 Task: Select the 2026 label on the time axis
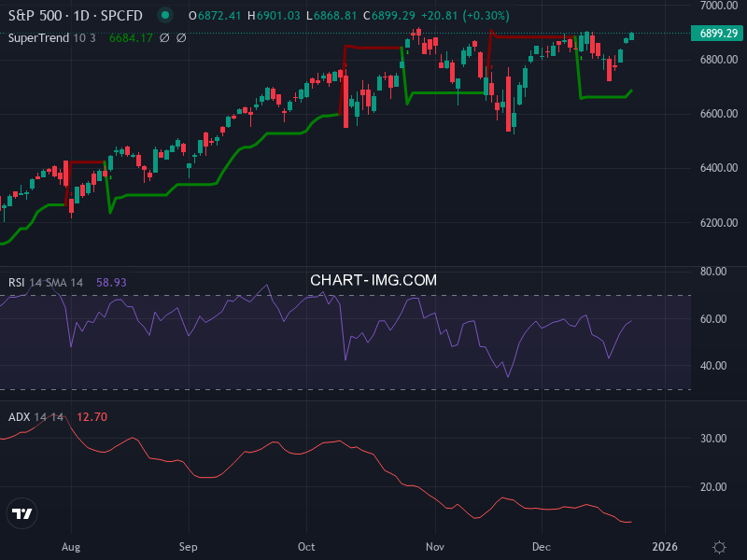[667, 547]
